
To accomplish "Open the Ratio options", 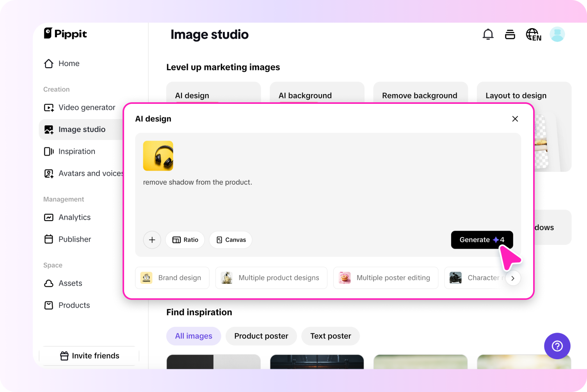I will [185, 240].
